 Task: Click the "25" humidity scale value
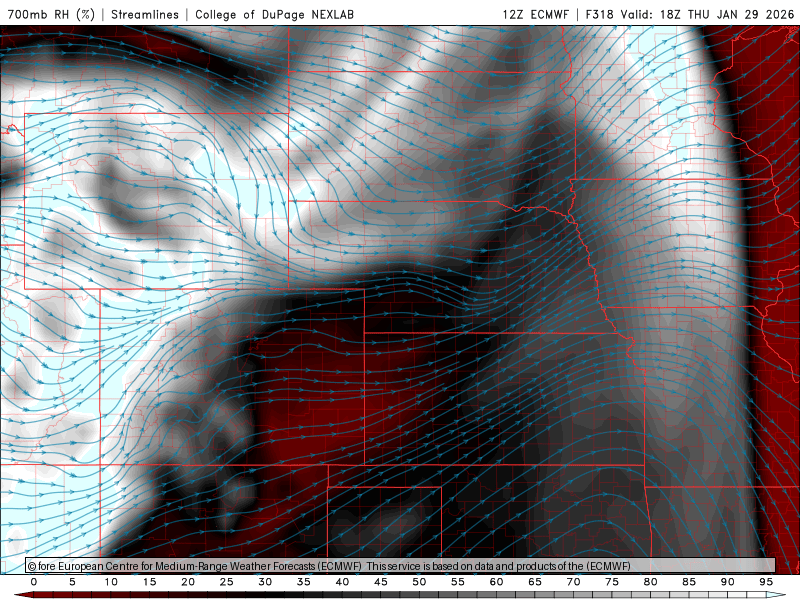227,582
